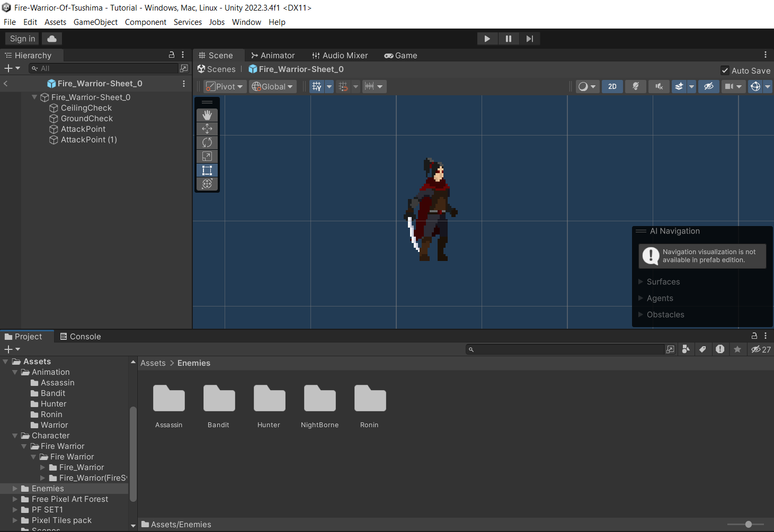
Task: Select the Transform tool
Action: point(207,184)
